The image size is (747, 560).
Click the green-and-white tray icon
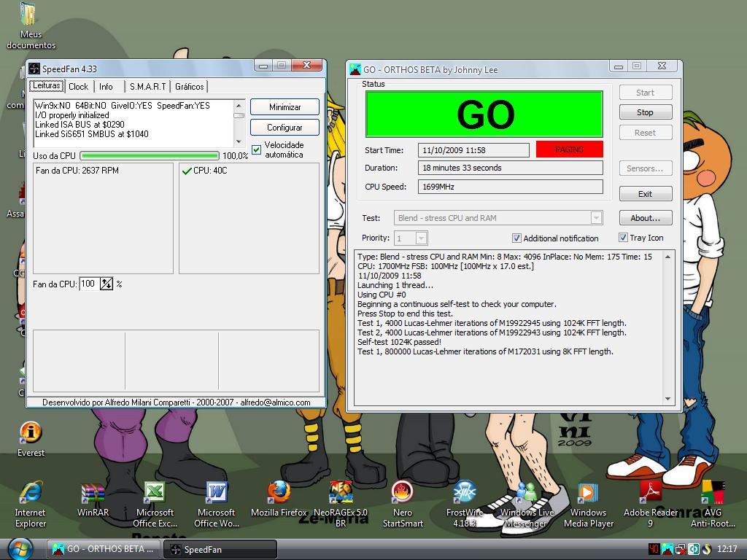(x=693, y=549)
